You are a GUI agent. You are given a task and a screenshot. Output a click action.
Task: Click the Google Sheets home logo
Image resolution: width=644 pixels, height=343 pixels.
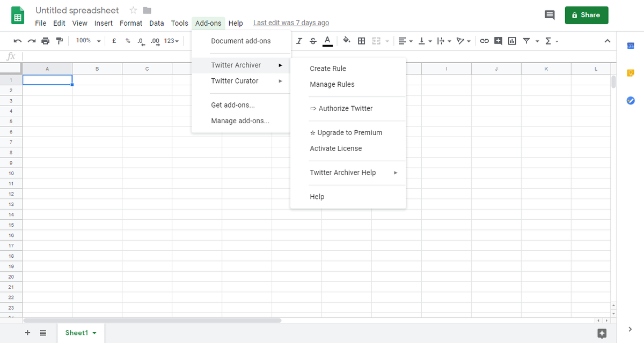tap(18, 16)
